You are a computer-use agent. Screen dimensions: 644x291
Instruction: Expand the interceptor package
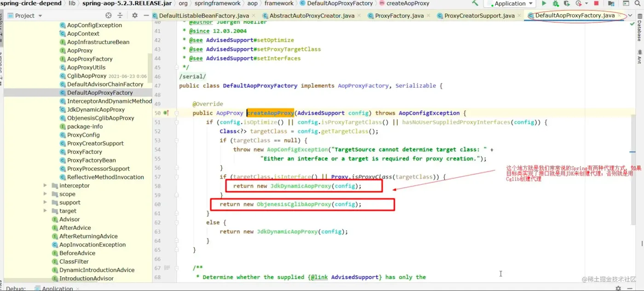45,185
